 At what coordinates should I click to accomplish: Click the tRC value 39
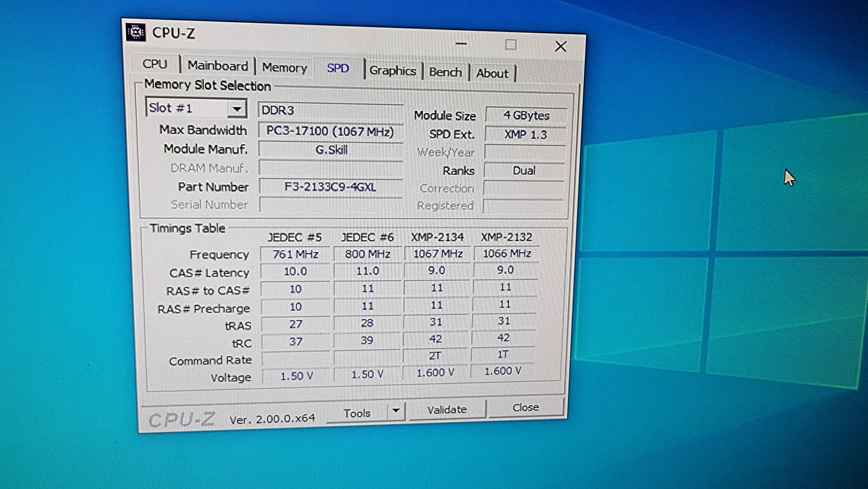(x=367, y=340)
